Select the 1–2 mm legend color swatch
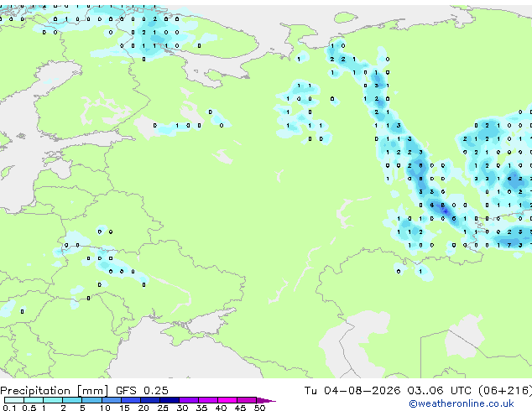 click(x=53, y=400)
